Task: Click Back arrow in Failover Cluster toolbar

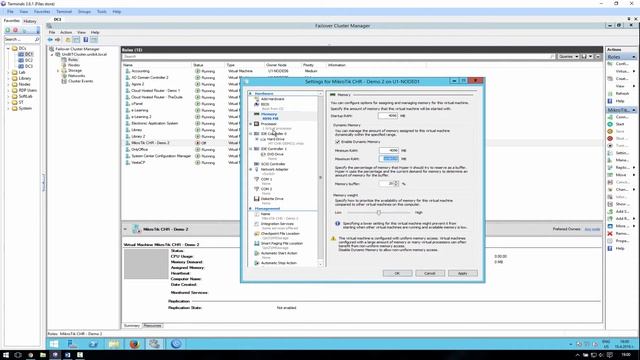Action: (x=50, y=40)
